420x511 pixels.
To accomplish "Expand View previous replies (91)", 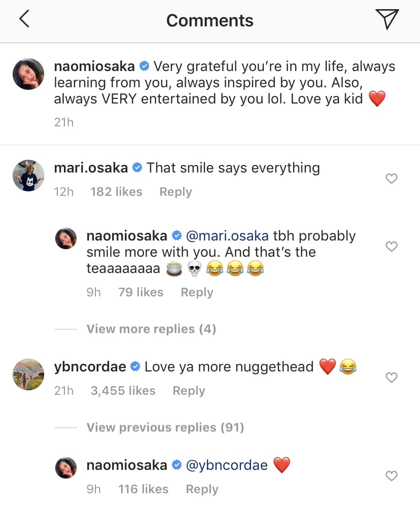I will [x=165, y=427].
